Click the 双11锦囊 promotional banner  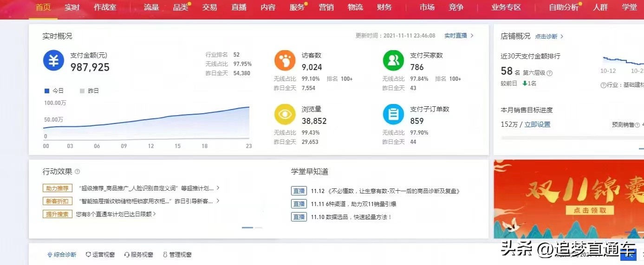coord(569,199)
